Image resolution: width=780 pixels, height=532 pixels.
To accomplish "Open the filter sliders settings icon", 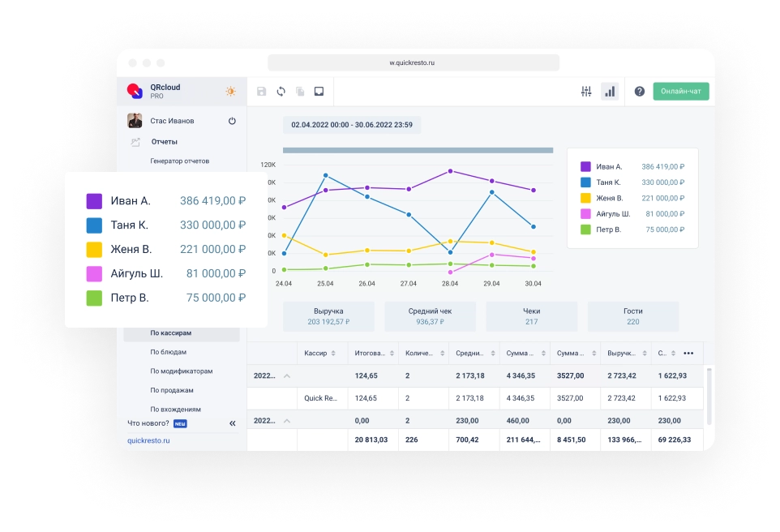I will pyautogui.click(x=586, y=92).
